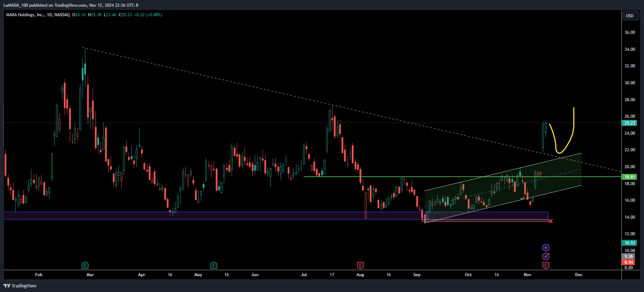Click the change value +0.22 (+0.88%)

pyautogui.click(x=148, y=15)
